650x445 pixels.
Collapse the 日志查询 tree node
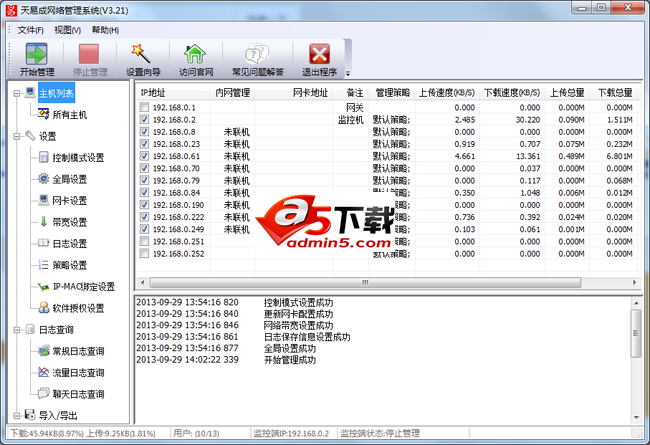16,330
